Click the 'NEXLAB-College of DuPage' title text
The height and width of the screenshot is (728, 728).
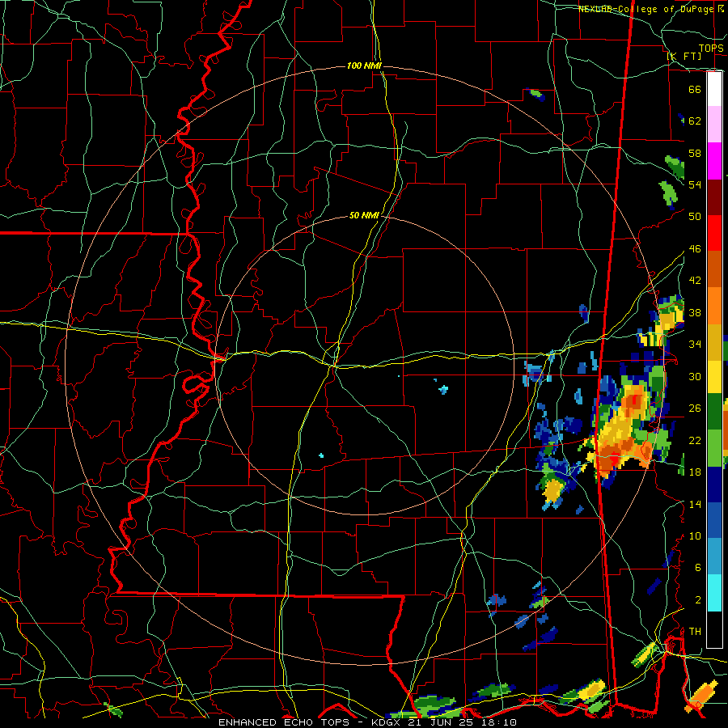point(645,9)
